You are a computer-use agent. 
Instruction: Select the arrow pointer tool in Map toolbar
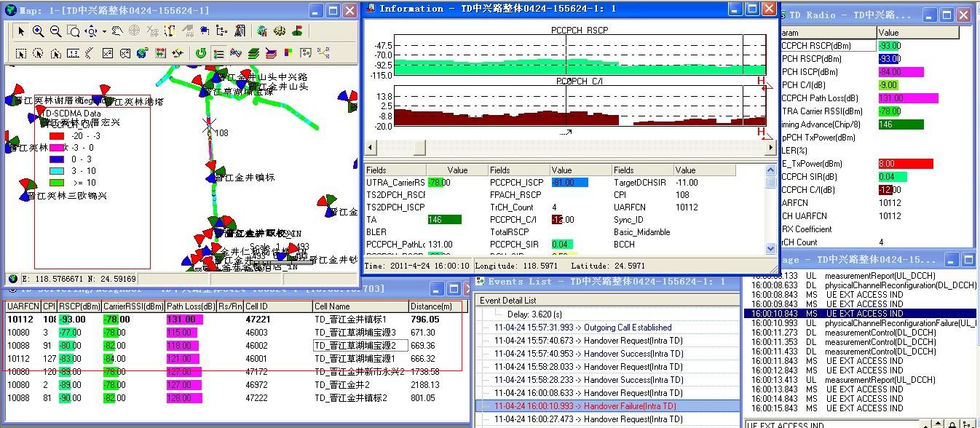coord(22,31)
